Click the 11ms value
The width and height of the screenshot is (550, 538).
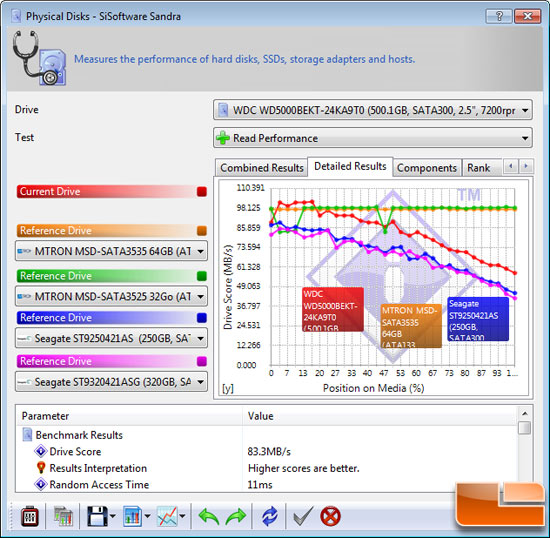(x=260, y=485)
